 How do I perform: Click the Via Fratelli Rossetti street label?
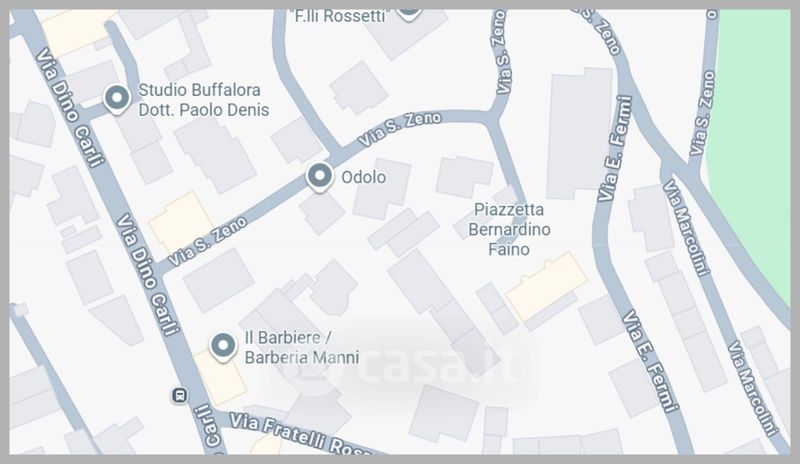point(301,434)
